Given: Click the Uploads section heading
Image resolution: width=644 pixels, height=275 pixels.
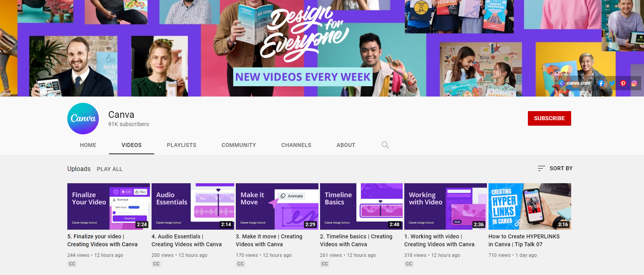Looking at the screenshot, I should click(x=79, y=169).
